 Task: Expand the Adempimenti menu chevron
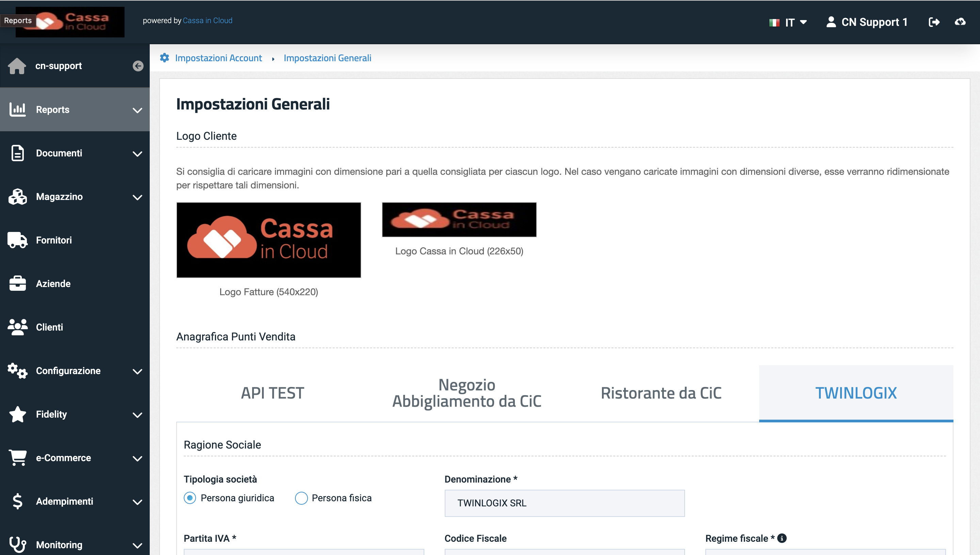(x=137, y=502)
